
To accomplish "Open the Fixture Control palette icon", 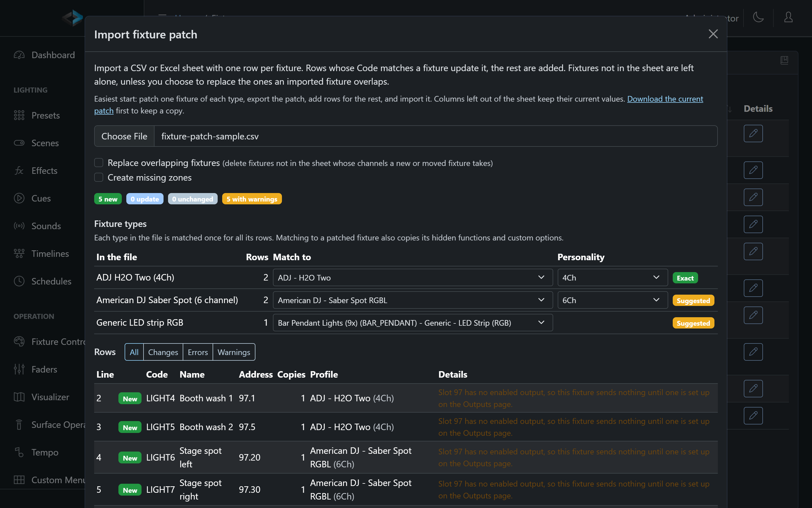I will point(19,342).
